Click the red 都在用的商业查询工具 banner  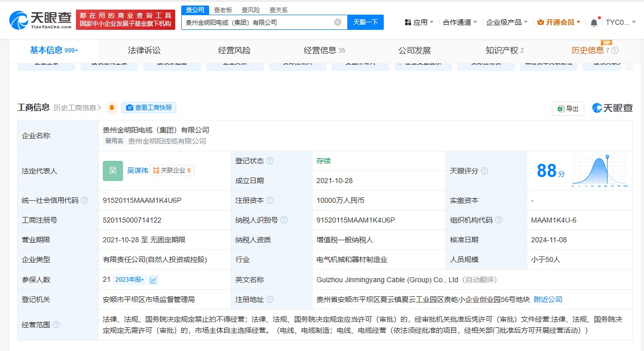126,20
